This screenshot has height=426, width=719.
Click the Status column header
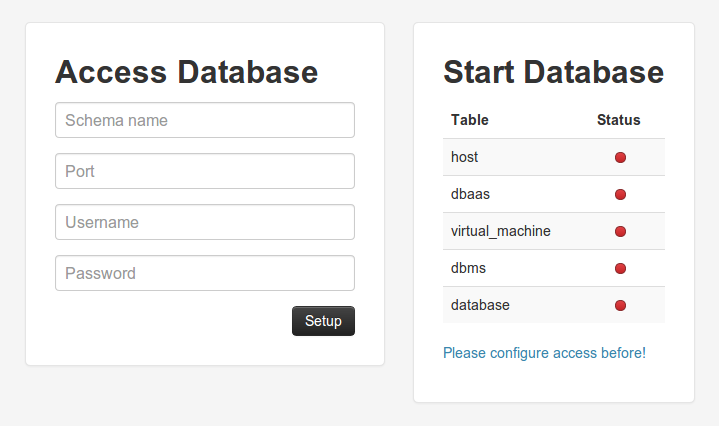click(619, 120)
